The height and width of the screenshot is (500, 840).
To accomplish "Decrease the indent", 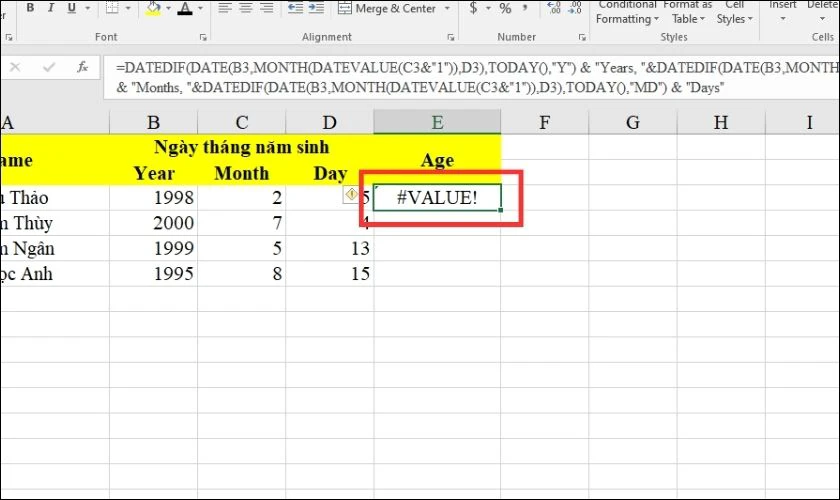I will click(295, 8).
